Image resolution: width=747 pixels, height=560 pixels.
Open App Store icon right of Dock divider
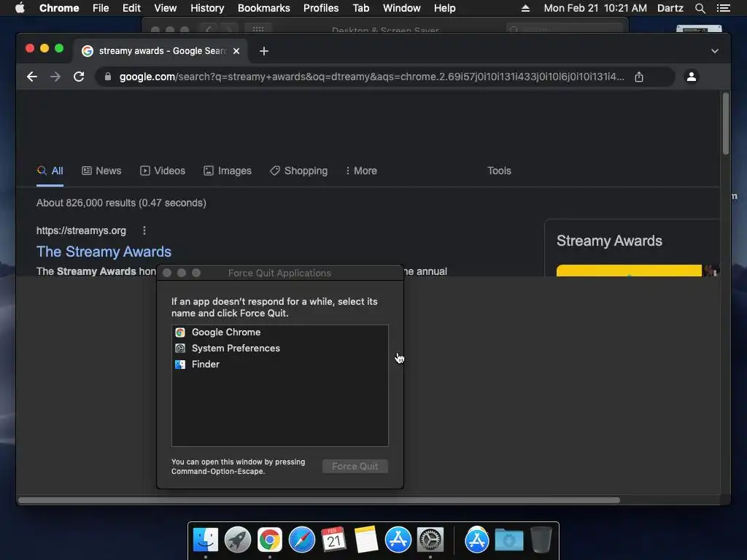tap(477, 540)
